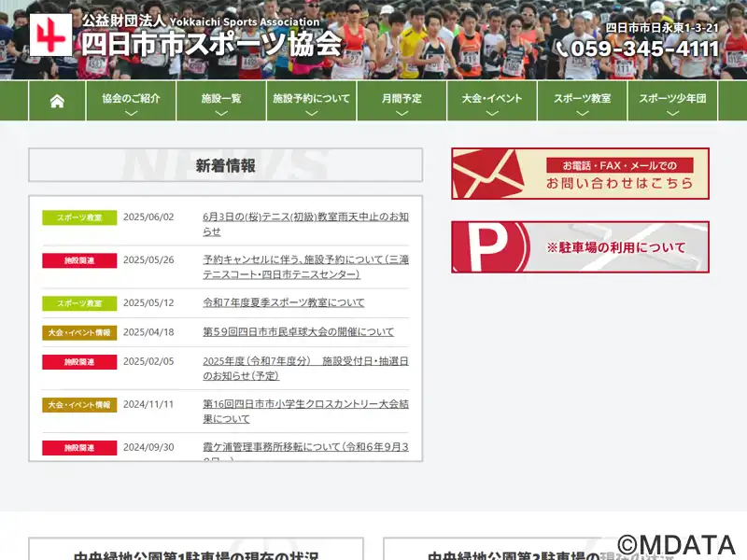Image resolution: width=747 pixels, height=560 pixels.
Task: Open the 予約キャンセルに伴う施設予約 news link
Action: [x=306, y=267]
